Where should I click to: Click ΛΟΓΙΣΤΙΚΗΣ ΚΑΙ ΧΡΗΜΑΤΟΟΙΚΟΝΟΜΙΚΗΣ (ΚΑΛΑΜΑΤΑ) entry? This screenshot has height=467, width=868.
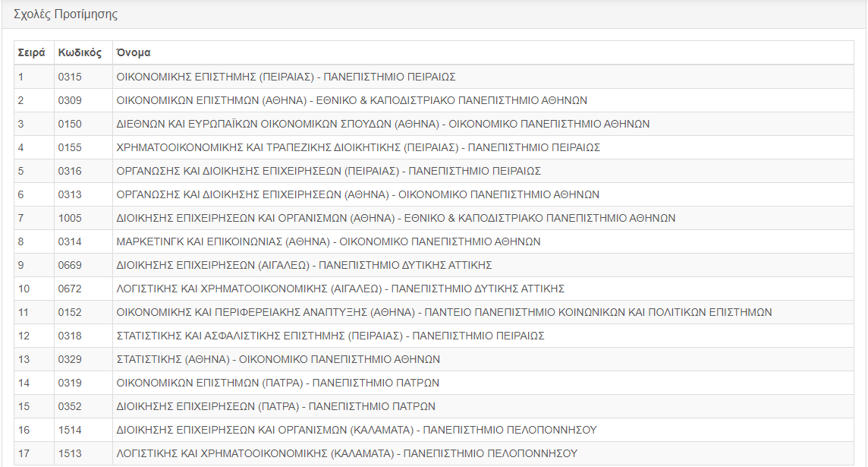(x=347, y=453)
